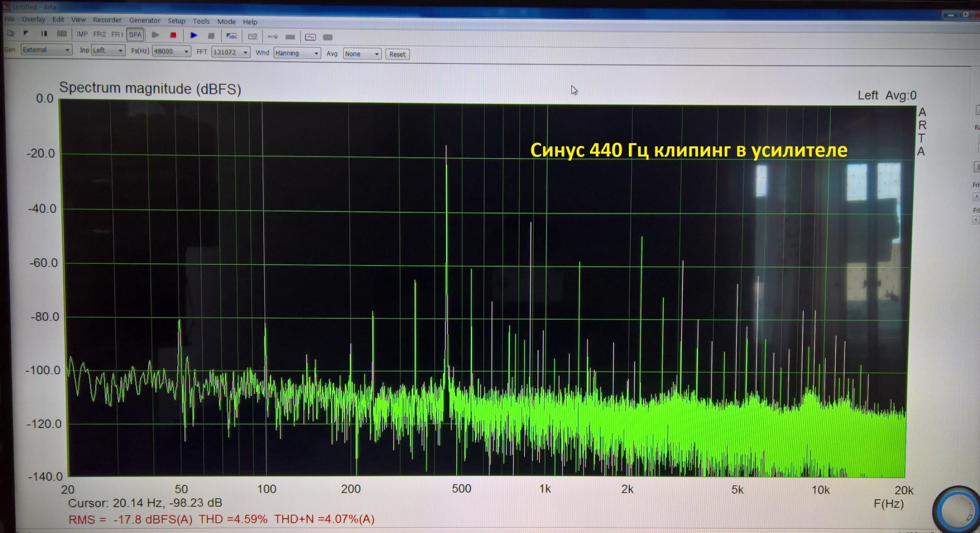Click the red stop recording icon

(173, 35)
